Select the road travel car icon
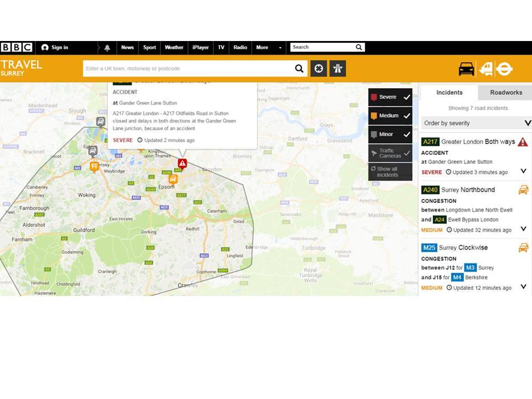The height and width of the screenshot is (399, 532). click(466, 69)
